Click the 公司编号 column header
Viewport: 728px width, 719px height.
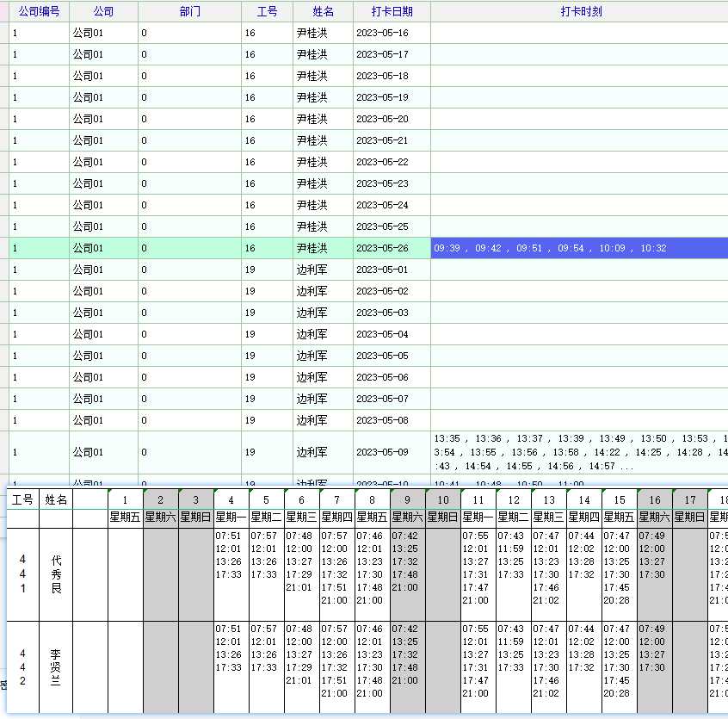(39, 11)
